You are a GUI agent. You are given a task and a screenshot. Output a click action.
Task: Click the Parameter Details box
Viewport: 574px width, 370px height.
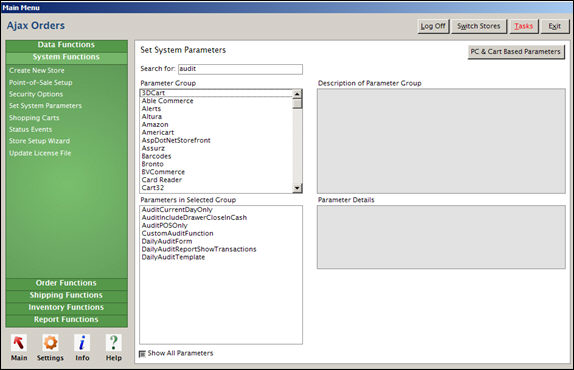pyautogui.click(x=441, y=237)
